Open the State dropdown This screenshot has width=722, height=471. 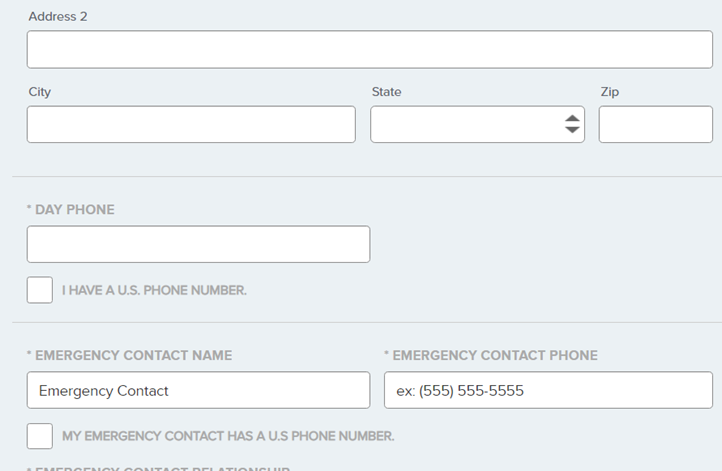pos(463,124)
